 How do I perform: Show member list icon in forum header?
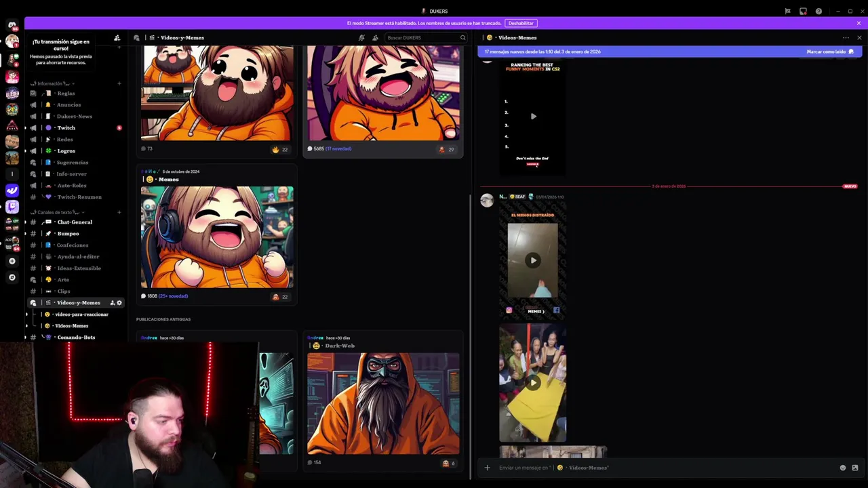[375, 38]
